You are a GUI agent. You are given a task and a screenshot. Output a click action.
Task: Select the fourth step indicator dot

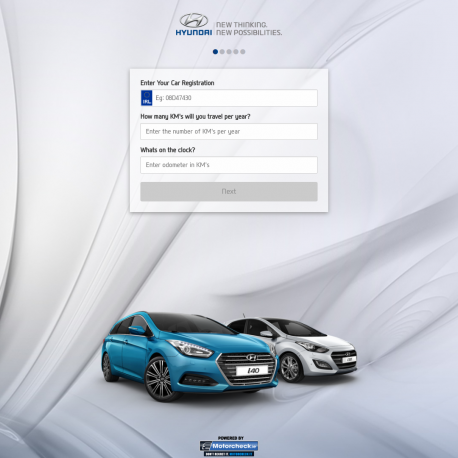pos(236,52)
